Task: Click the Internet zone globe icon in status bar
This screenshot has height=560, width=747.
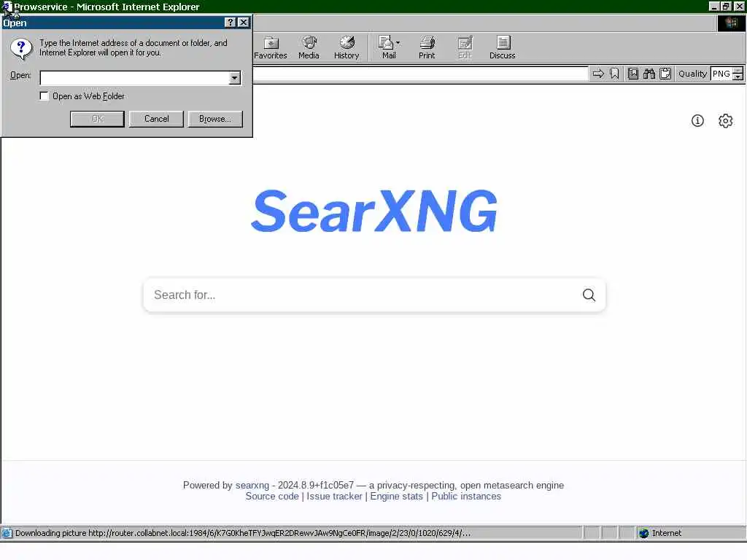Action: (643, 533)
